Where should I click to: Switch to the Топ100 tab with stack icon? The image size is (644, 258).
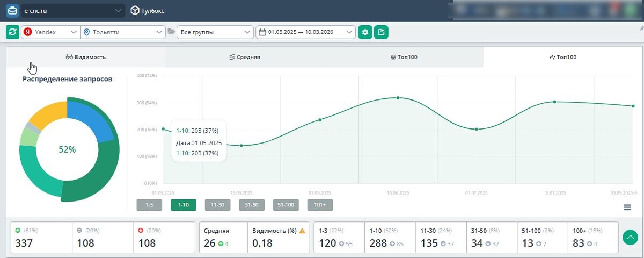pyautogui.click(x=404, y=57)
